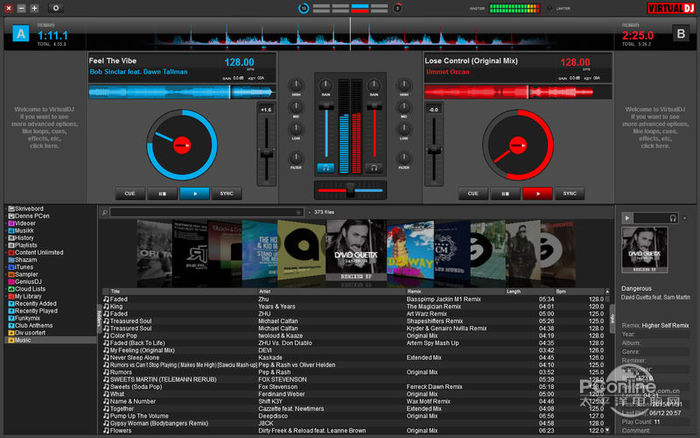The image size is (700, 438).
Task: Toggle right deck headphone cue button
Action: pyautogui.click(x=374, y=168)
